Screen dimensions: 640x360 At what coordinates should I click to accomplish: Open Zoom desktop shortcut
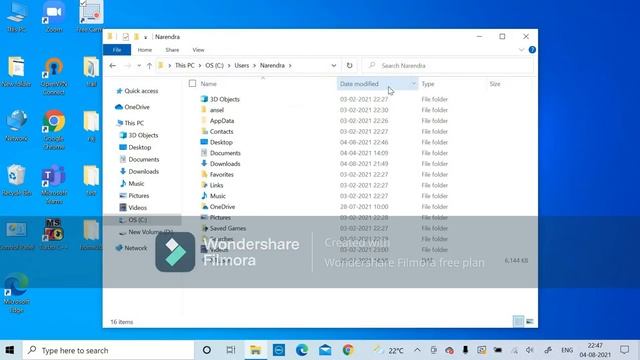pyautogui.click(x=54, y=17)
